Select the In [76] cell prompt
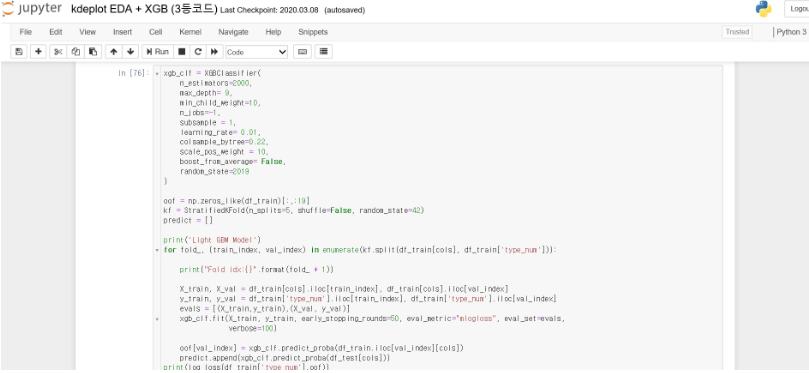The height and width of the screenshot is (373, 809). pos(133,73)
